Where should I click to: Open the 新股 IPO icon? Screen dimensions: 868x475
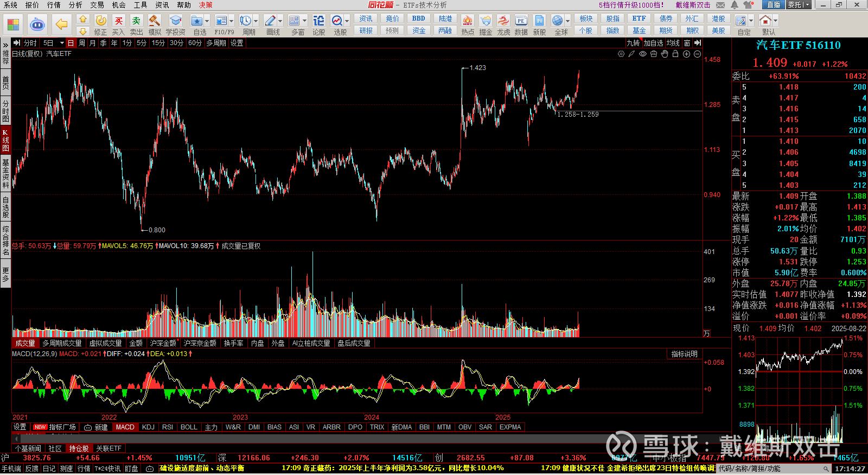coord(539,25)
